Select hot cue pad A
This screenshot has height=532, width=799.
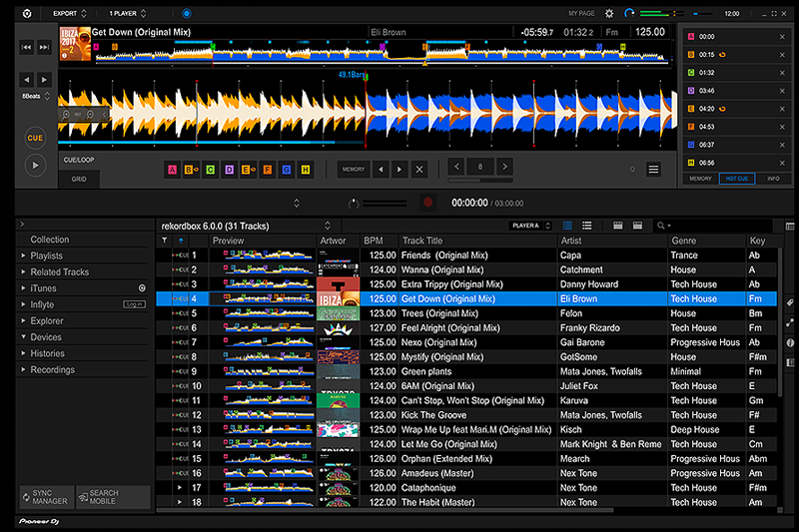[x=172, y=170]
